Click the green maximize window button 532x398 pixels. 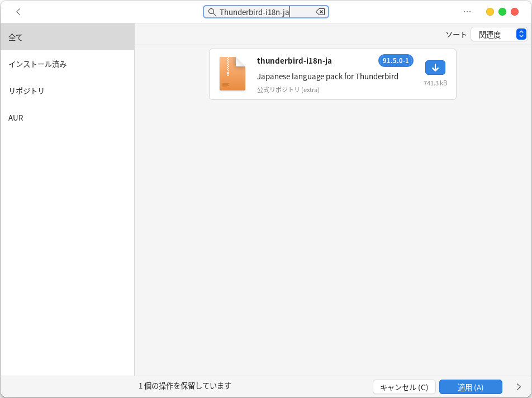[x=502, y=12]
